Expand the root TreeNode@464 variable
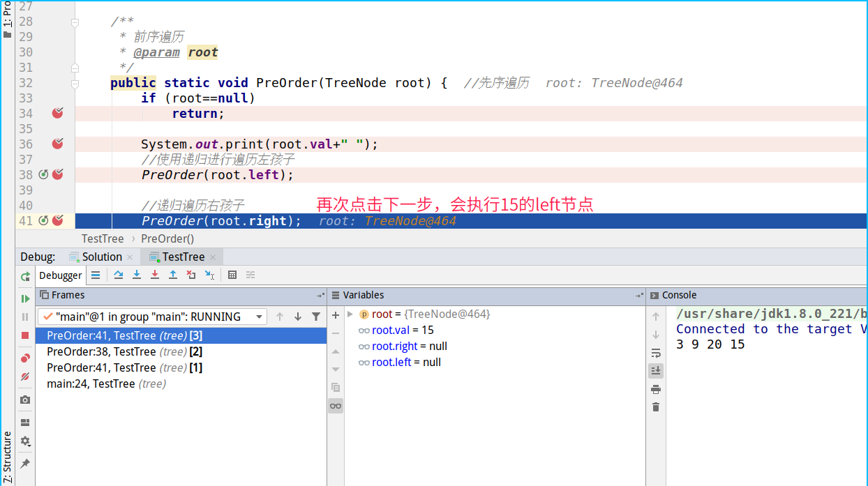Screen dimensions: 868x486 351,314
